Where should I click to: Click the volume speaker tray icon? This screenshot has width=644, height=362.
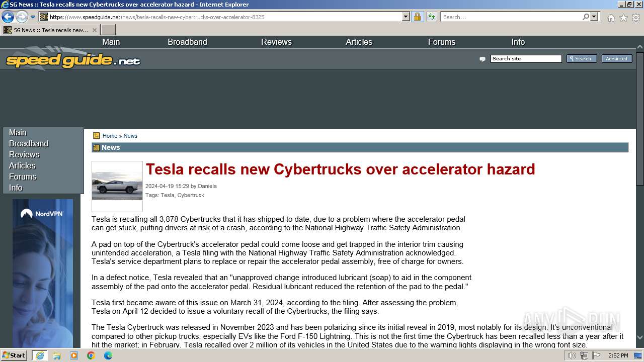click(572, 355)
